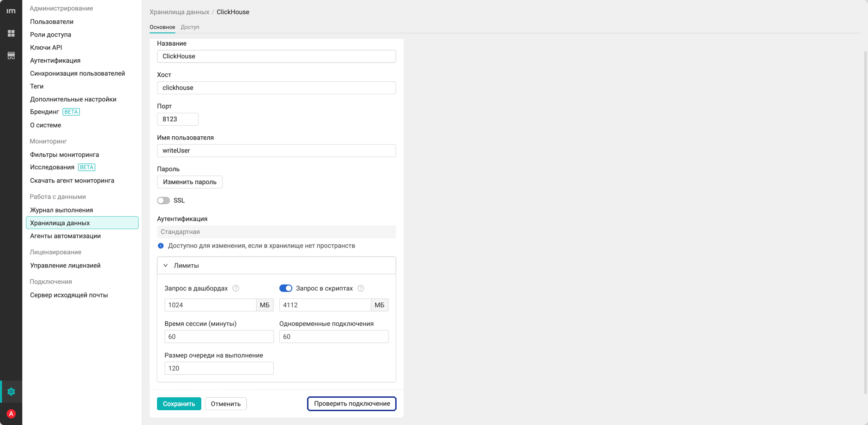Viewport: 868px width, 425px height.
Task: Open 'Сервер исходящей почты'
Action: pyautogui.click(x=69, y=295)
